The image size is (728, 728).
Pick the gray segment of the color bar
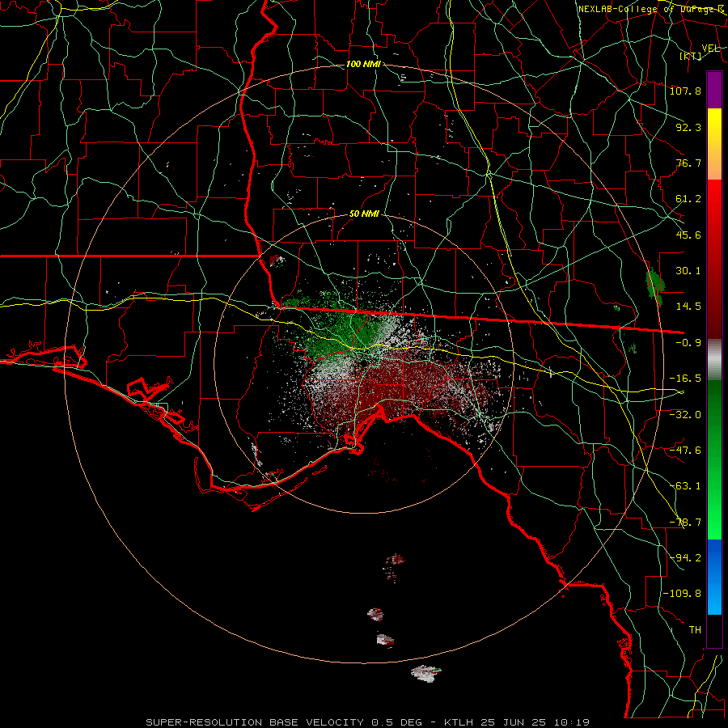714,360
